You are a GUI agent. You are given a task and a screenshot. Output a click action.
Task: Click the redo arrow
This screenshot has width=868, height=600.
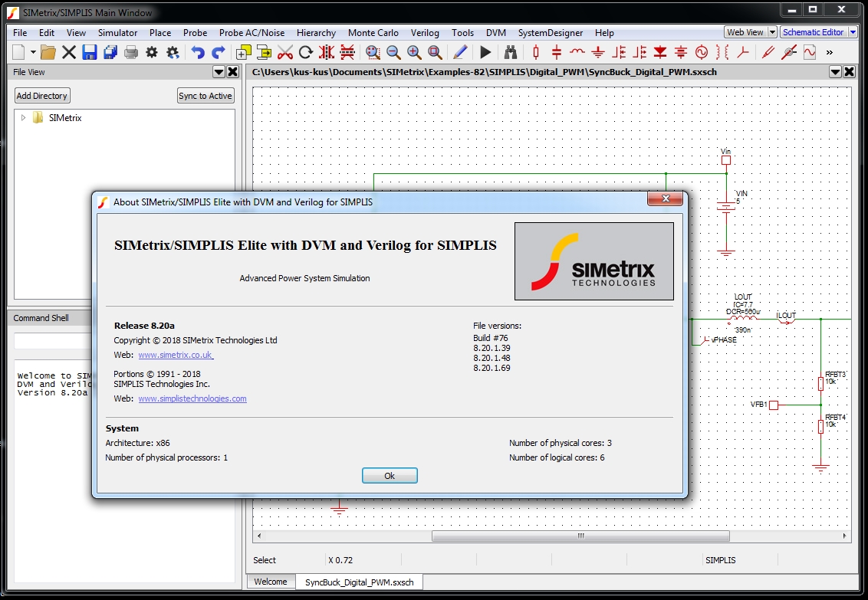[219, 53]
